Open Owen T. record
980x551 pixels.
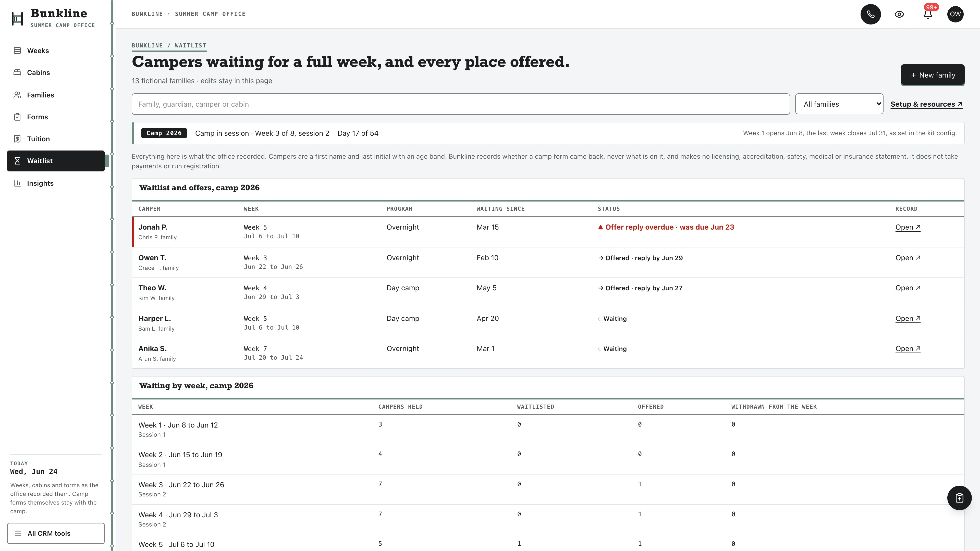(x=908, y=258)
